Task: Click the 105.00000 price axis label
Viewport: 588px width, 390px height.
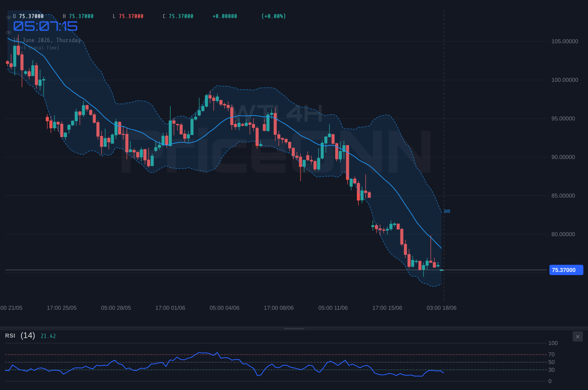Action: [565, 41]
